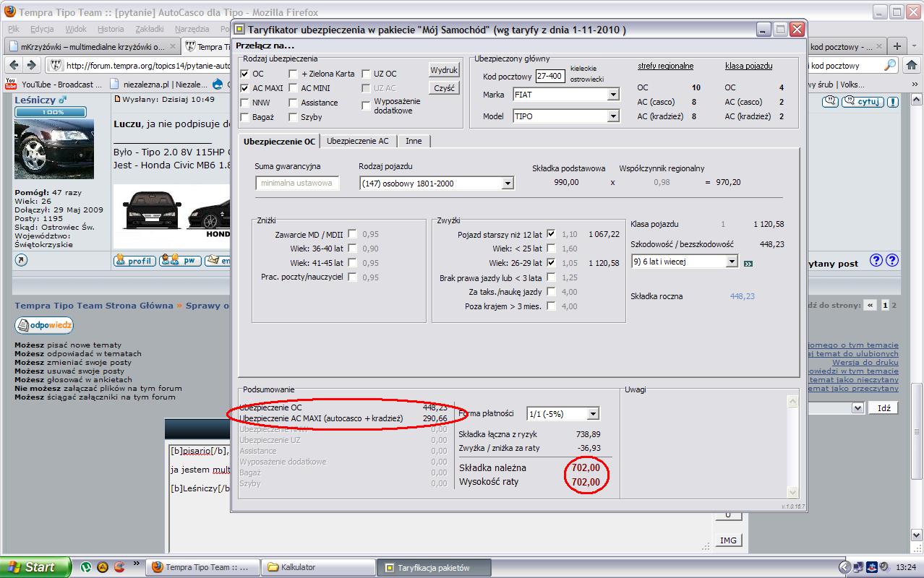Check Wyposażenie dodatkowe option
This screenshot has height=578, width=924.
pos(367,105)
